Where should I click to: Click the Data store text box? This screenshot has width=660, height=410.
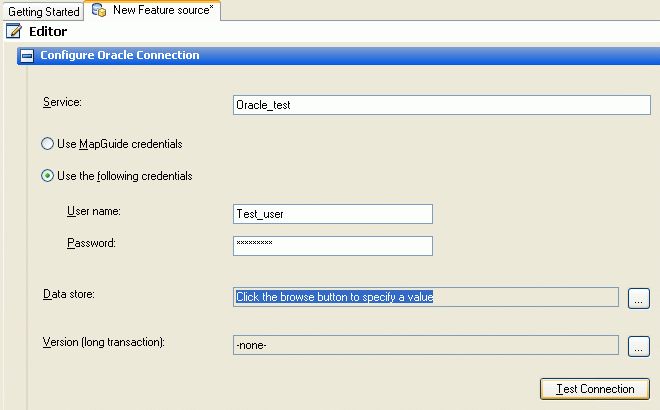426,297
